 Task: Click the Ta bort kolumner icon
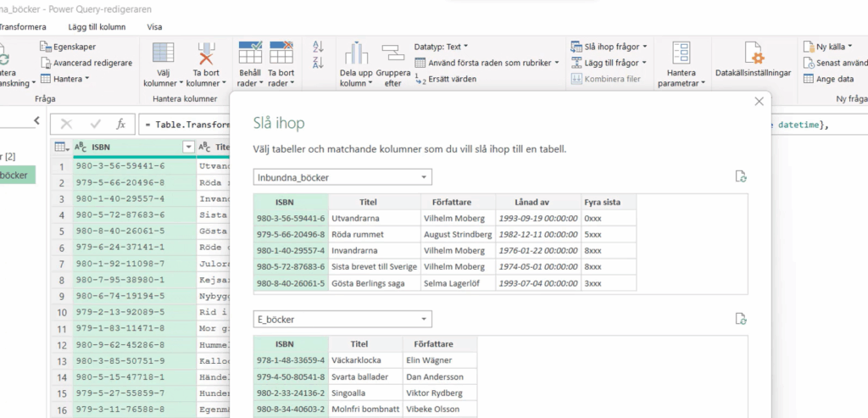click(206, 55)
